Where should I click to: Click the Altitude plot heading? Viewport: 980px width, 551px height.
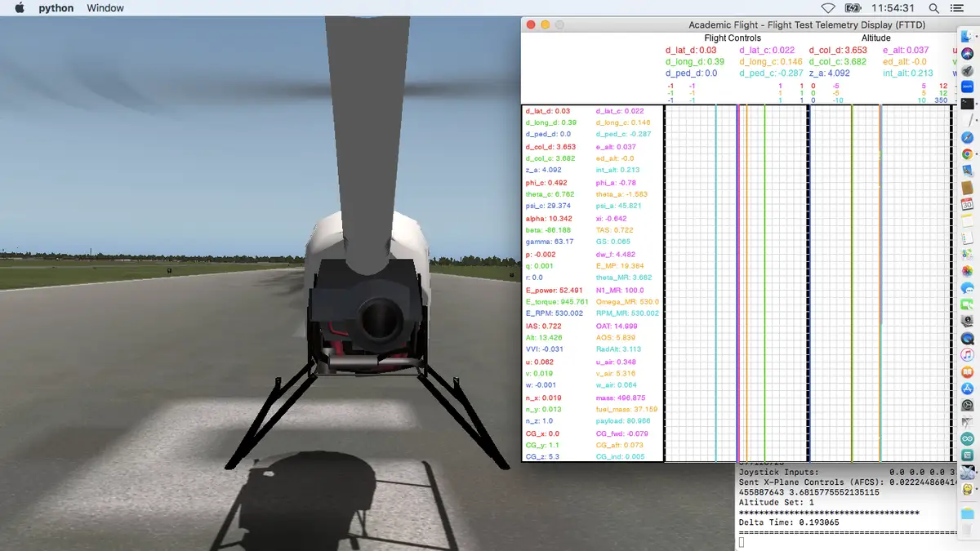pos(875,38)
